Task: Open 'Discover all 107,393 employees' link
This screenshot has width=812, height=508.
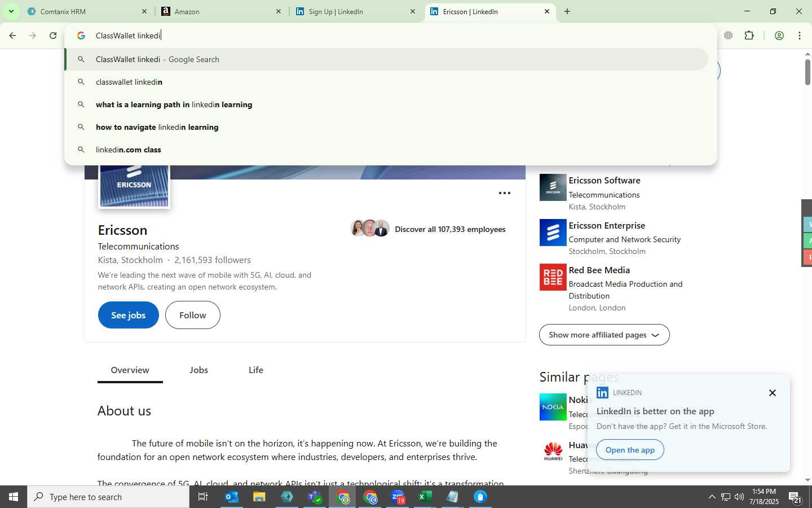Action: click(450, 229)
